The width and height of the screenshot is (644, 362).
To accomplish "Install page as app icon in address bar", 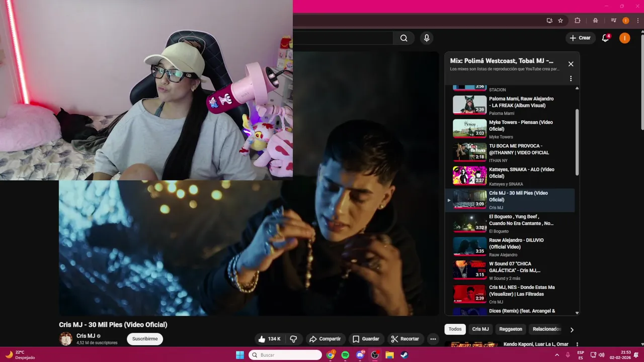I will click(x=549, y=21).
